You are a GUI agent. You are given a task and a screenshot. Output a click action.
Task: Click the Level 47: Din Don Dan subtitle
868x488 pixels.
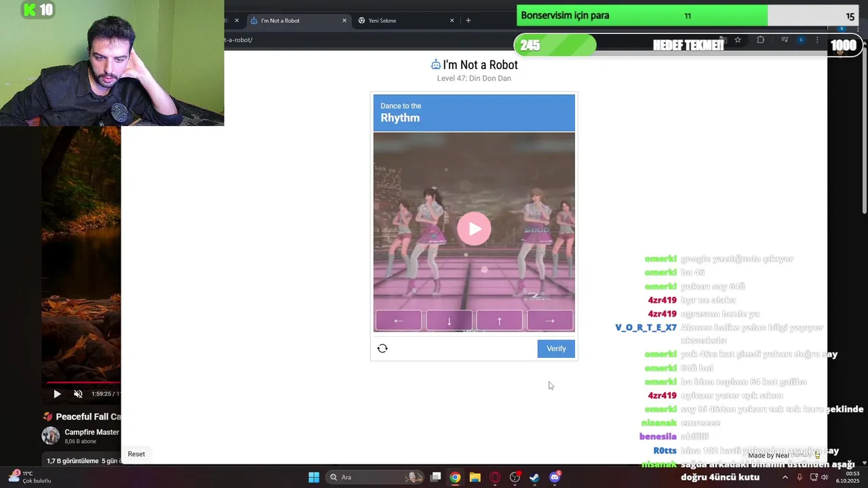pos(474,79)
